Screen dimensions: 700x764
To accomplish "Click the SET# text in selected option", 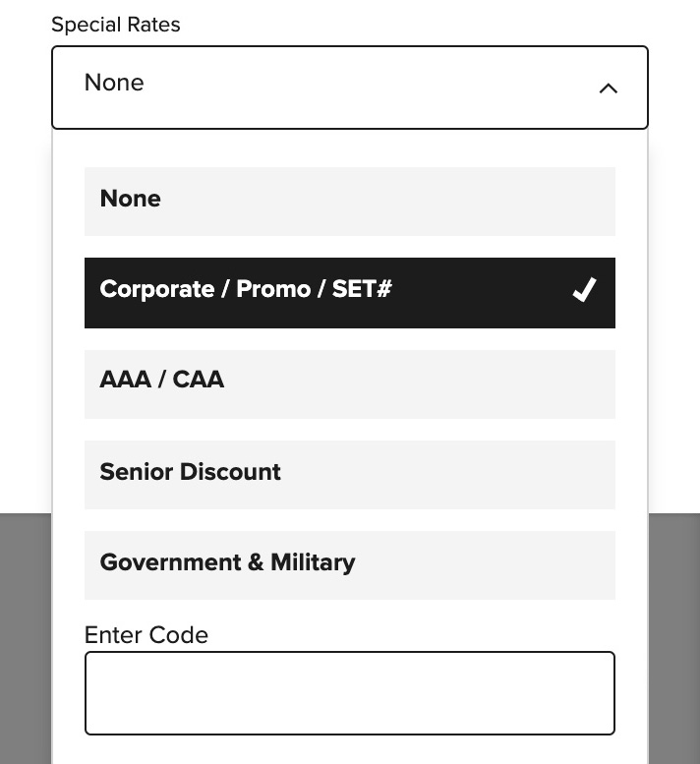I will [x=362, y=289].
